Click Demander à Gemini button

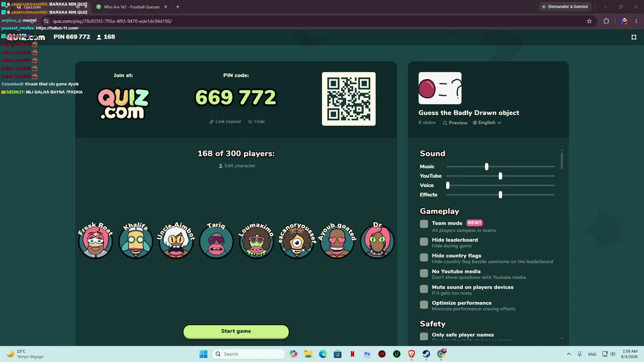564,7
